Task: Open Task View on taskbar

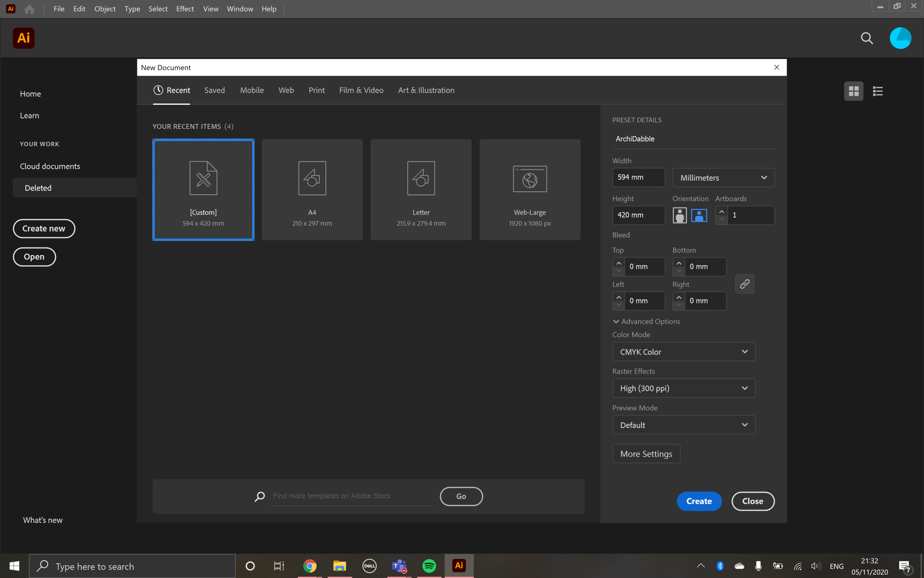Action: [279, 566]
